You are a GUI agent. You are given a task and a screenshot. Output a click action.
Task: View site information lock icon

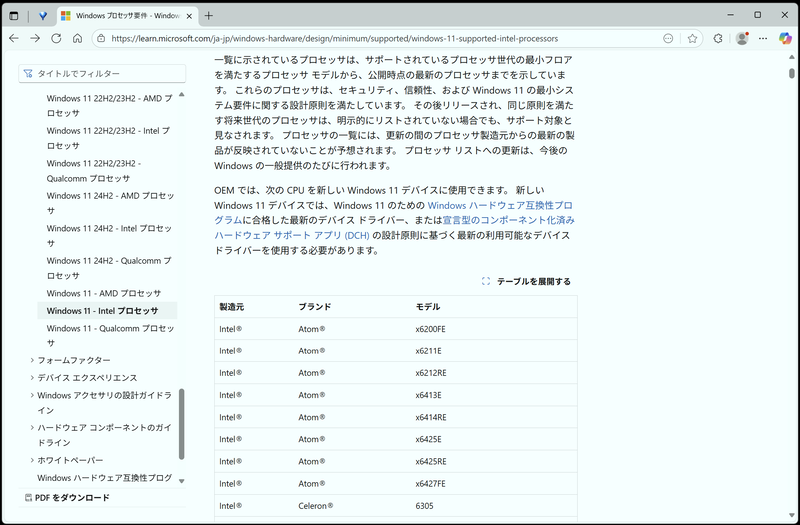pos(101,38)
